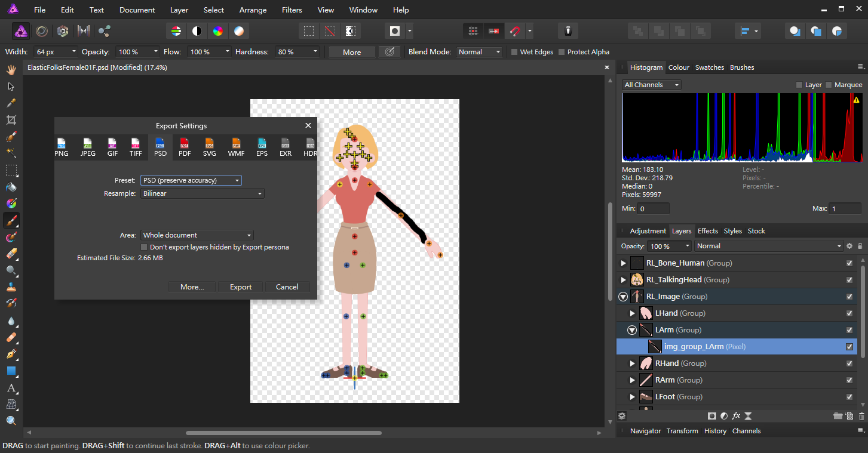
Task: Open the export Area dropdown
Action: (197, 235)
